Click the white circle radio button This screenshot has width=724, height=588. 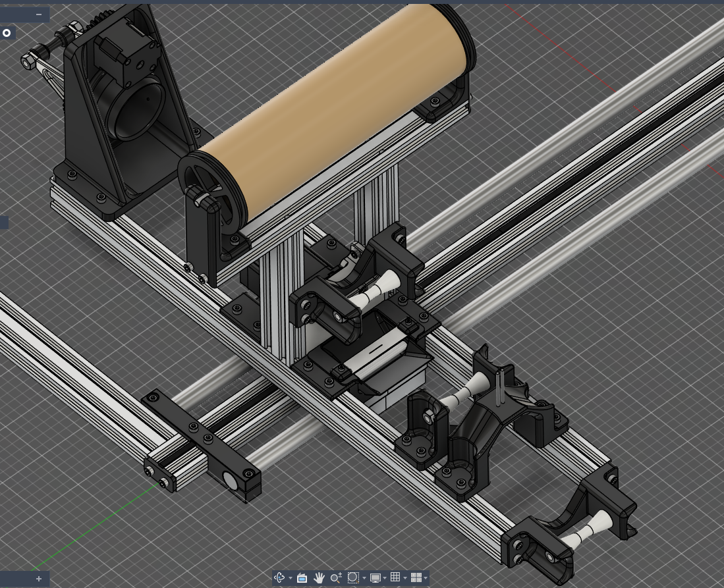[7, 33]
